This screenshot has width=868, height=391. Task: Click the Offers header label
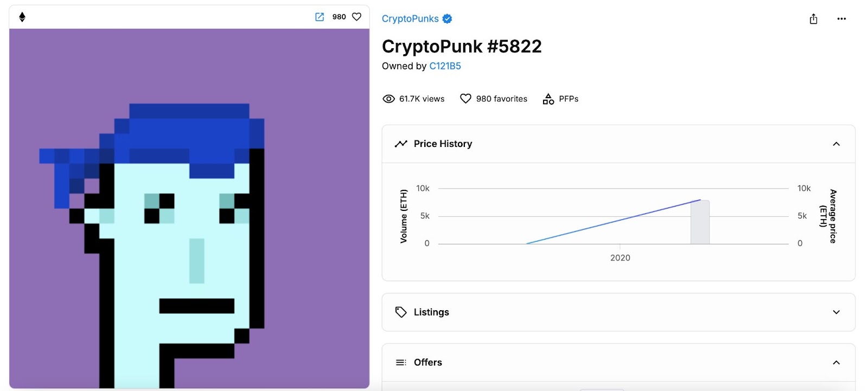pos(427,362)
